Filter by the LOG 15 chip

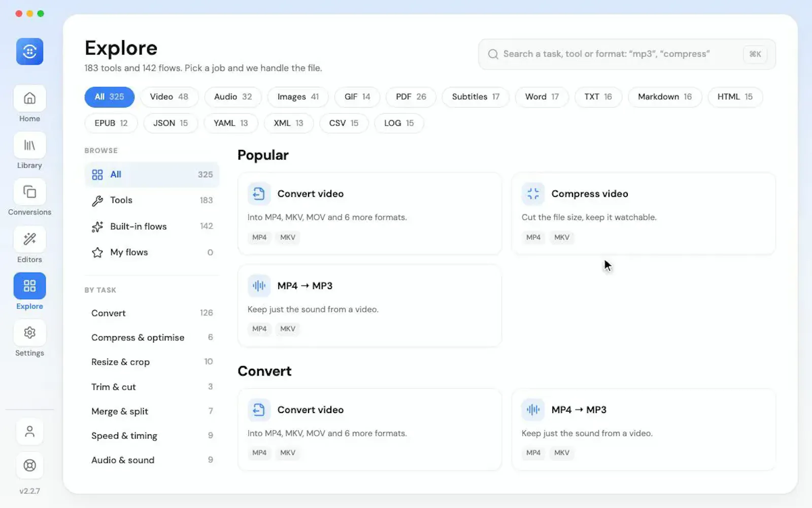coord(399,123)
